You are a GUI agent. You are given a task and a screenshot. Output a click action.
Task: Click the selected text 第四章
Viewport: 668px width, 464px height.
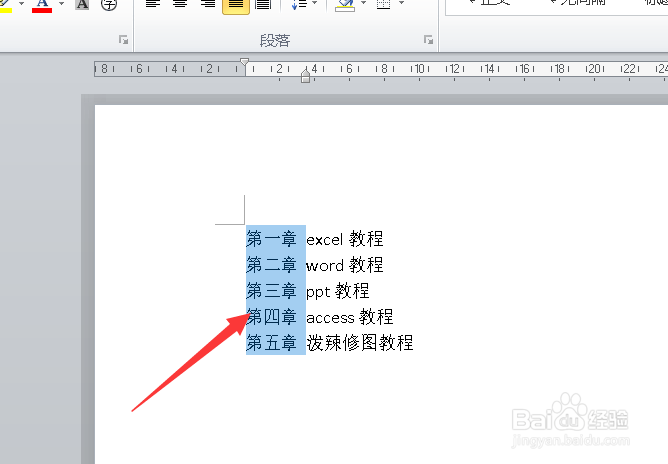(x=271, y=317)
